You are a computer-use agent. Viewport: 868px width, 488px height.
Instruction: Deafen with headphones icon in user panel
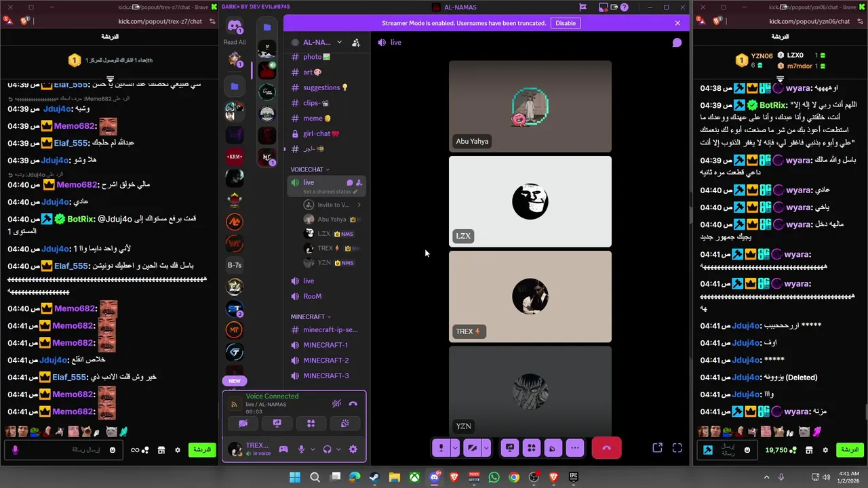(x=328, y=449)
